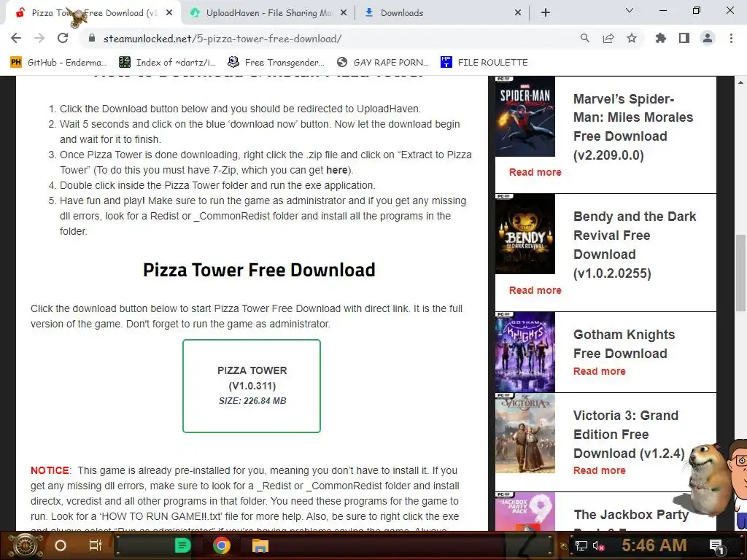The height and width of the screenshot is (560, 747).
Task: Open the Chrome three-dot menu
Action: [731, 39]
